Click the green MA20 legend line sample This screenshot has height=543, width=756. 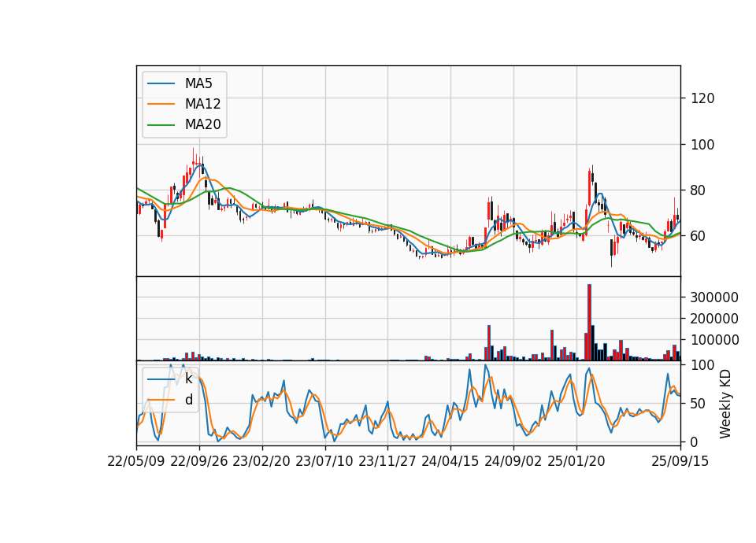(161, 125)
